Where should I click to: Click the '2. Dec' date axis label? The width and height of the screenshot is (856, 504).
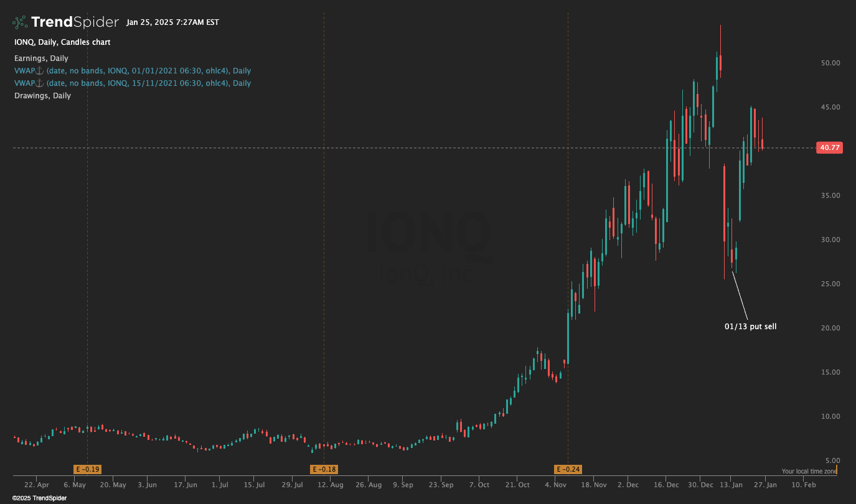628,485
